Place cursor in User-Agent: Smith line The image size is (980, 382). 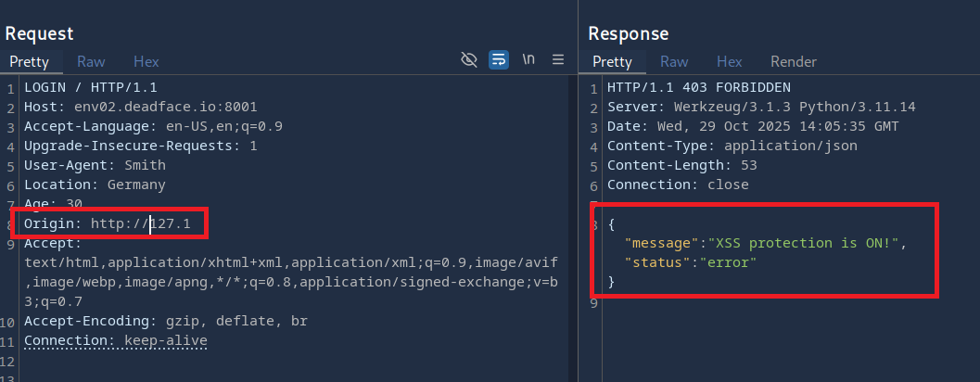(x=95, y=166)
